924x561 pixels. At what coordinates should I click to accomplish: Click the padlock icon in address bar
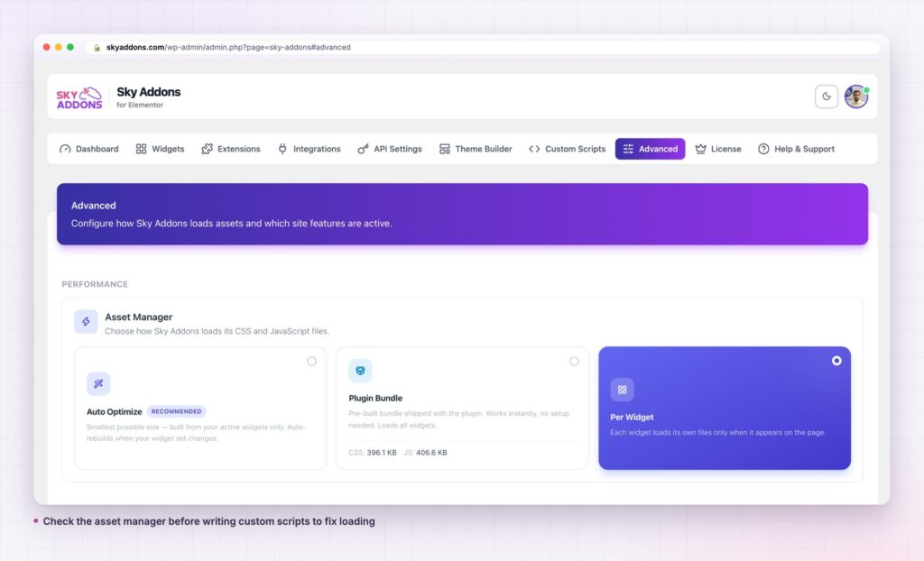coord(97,47)
